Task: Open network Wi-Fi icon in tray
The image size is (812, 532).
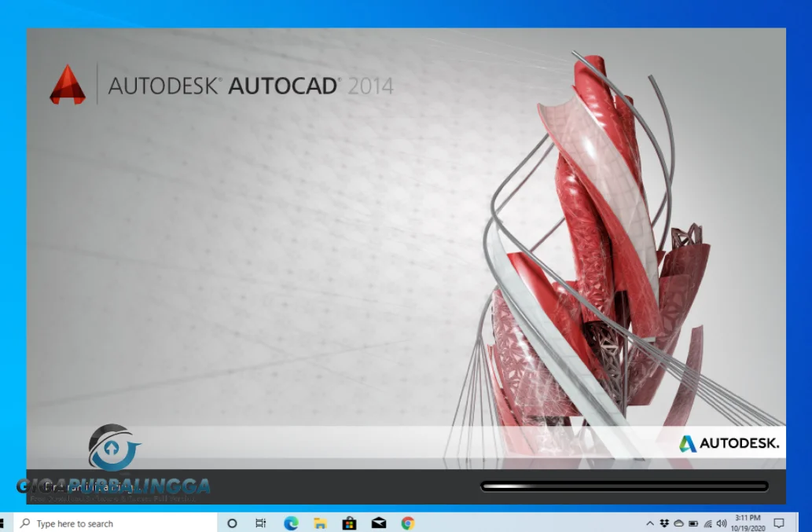Action: (708, 523)
